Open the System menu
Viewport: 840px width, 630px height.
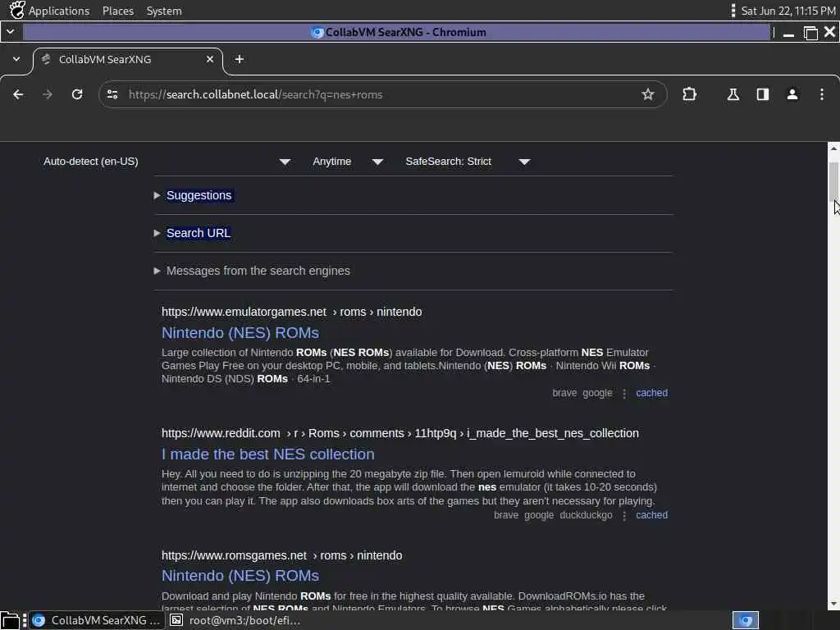[x=164, y=11]
